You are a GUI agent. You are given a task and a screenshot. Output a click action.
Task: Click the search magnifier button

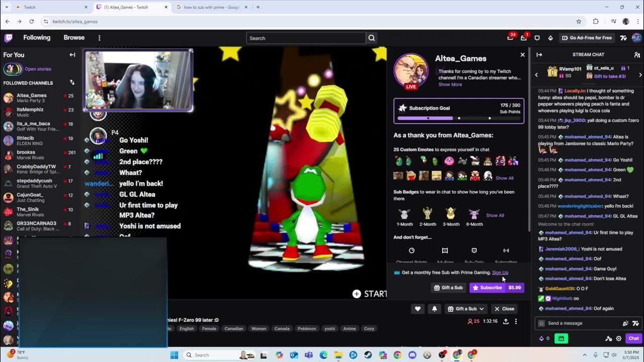tap(371, 38)
